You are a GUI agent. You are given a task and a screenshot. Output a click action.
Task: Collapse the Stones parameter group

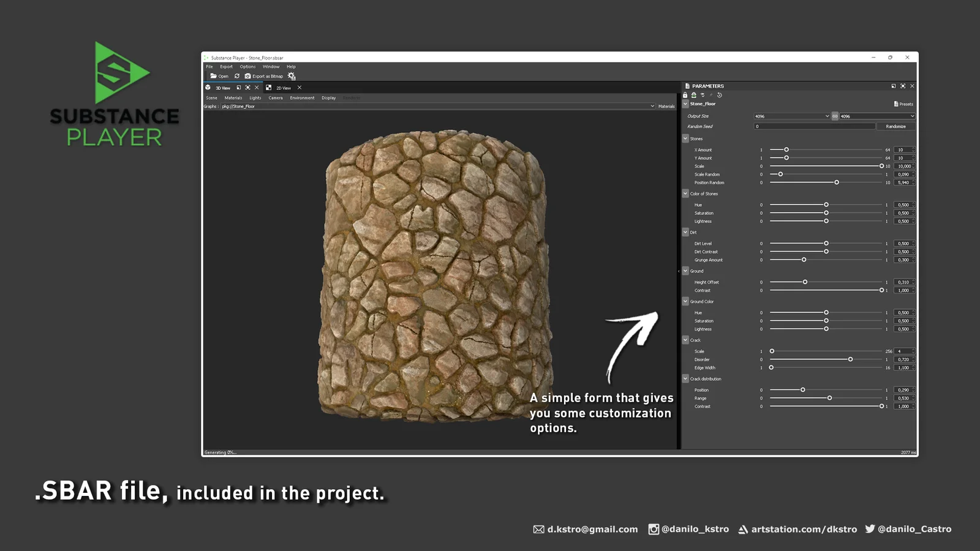686,139
